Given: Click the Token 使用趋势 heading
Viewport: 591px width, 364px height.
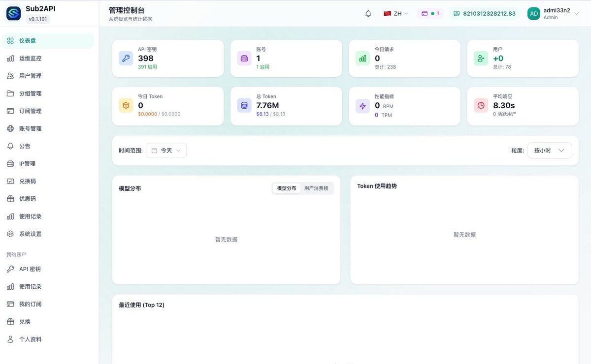Looking at the screenshot, I should pyautogui.click(x=377, y=186).
